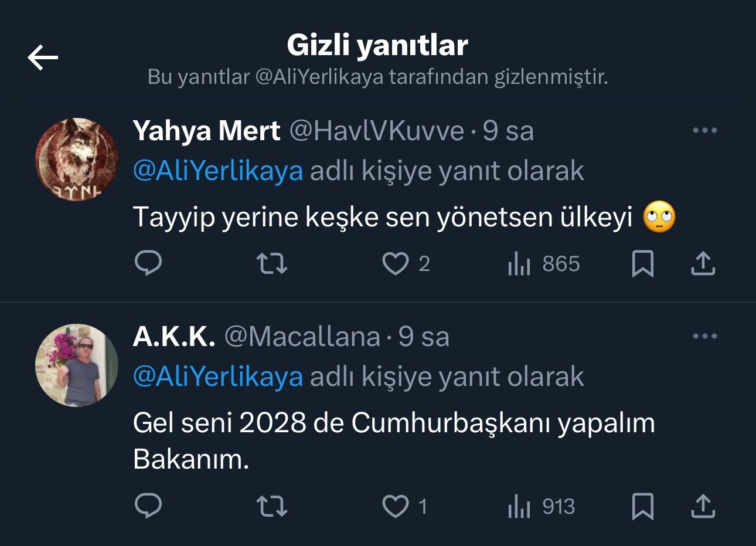
Task: Open more options on A.K.K.'s tweet
Action: point(704,337)
